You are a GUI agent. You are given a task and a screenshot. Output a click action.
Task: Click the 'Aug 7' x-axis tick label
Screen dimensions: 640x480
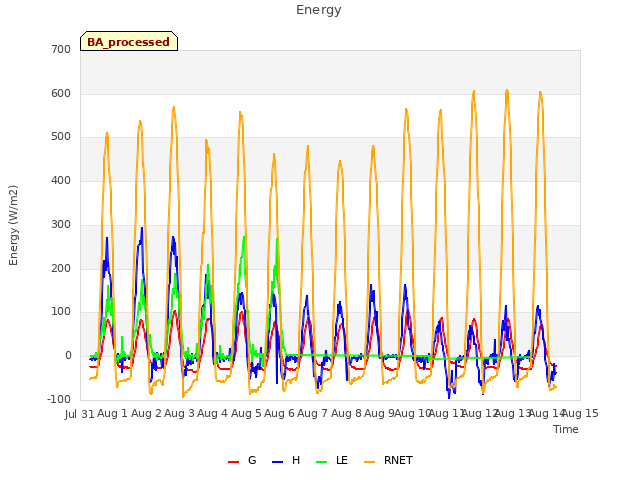pyautogui.click(x=313, y=413)
